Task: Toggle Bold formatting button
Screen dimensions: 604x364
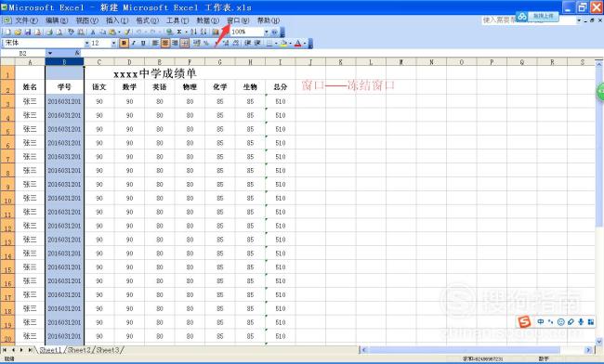Action: [124, 43]
